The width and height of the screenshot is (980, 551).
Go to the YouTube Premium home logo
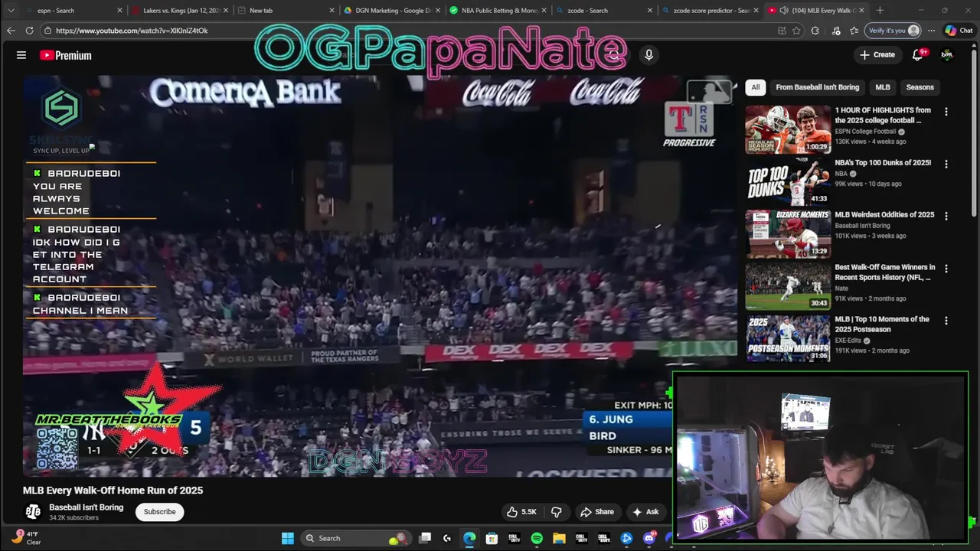pos(66,55)
